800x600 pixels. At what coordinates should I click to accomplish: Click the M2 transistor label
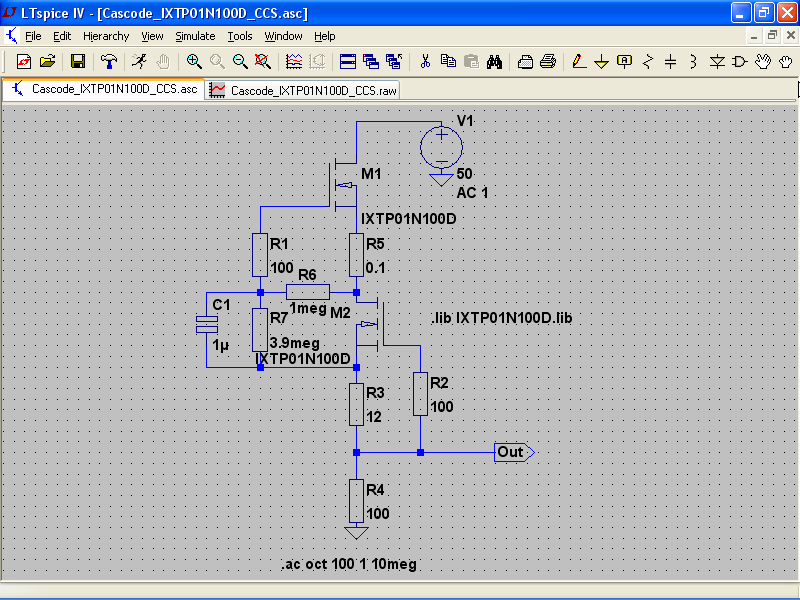click(340, 313)
